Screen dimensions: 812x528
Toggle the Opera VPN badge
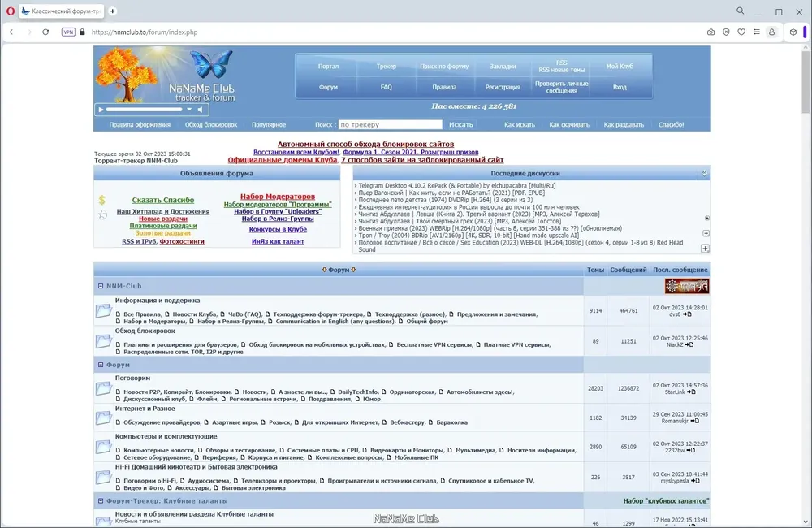pos(68,32)
